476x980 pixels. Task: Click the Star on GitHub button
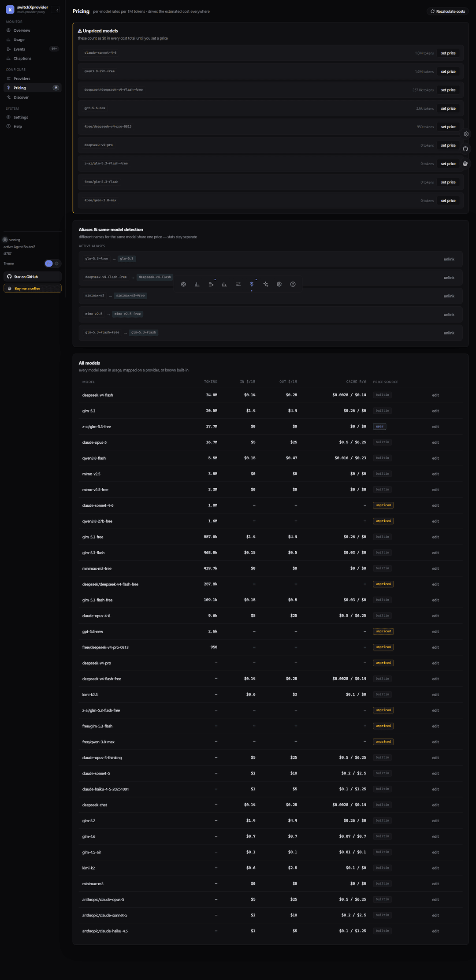click(33, 277)
